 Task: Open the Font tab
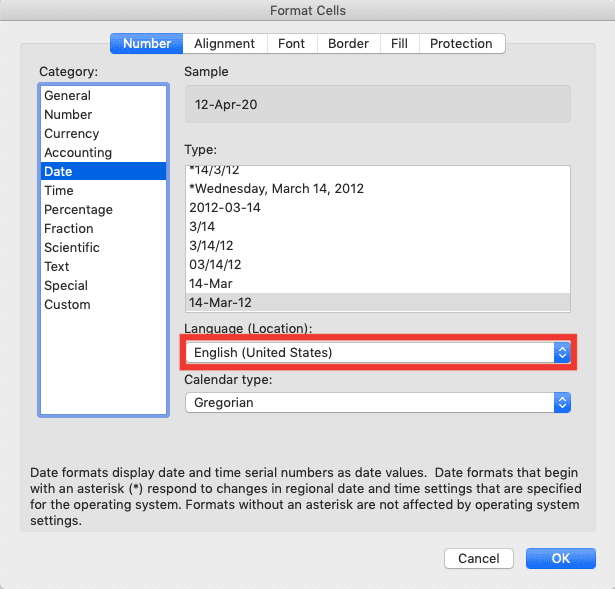pyautogui.click(x=292, y=44)
